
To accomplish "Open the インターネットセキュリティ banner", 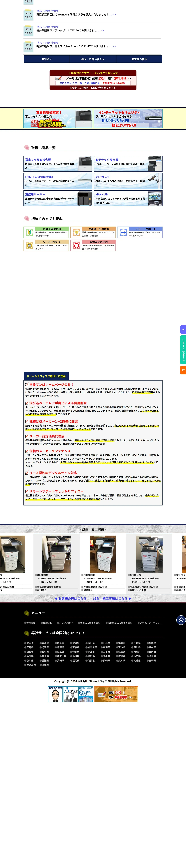I will pyautogui.click(x=128, y=119).
